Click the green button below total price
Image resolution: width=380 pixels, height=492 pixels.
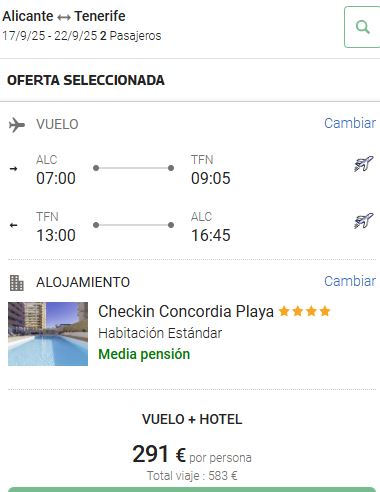(192, 490)
